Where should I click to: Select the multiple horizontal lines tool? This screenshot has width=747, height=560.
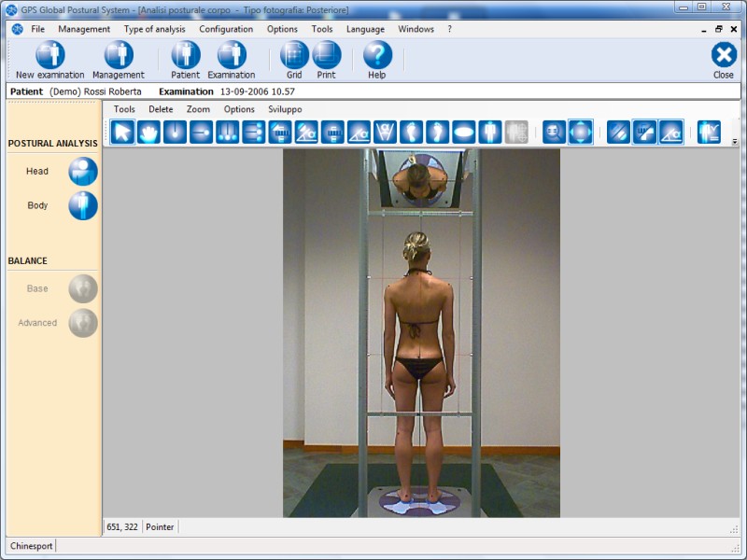(x=253, y=132)
